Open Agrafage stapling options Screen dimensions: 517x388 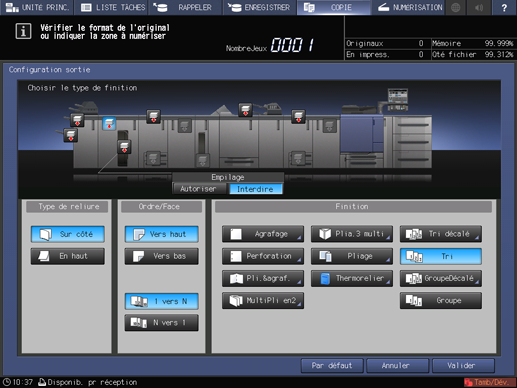coord(263,234)
